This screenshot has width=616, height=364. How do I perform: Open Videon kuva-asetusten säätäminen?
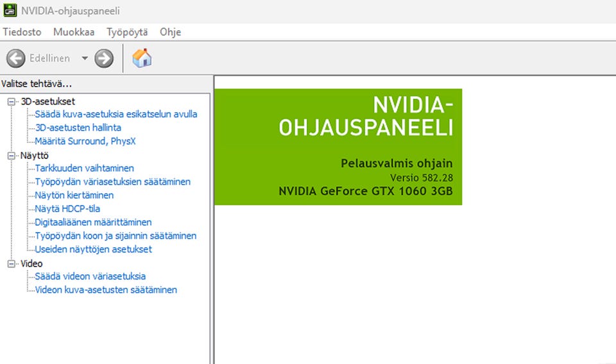tap(106, 290)
